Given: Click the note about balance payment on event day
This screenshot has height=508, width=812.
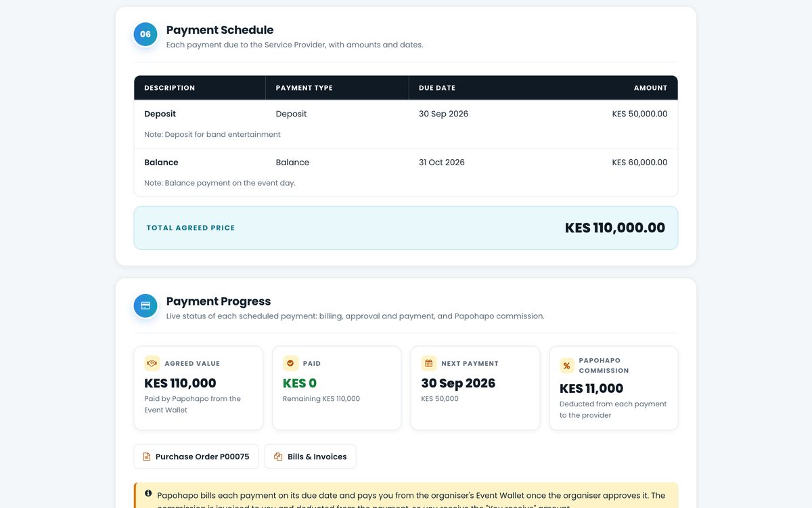Looking at the screenshot, I should 220,183.
